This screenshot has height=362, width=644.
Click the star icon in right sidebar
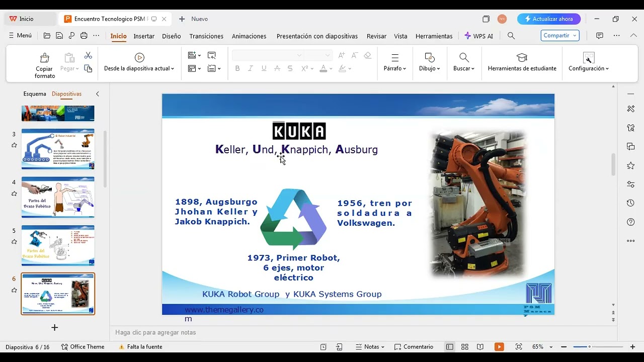click(x=631, y=165)
